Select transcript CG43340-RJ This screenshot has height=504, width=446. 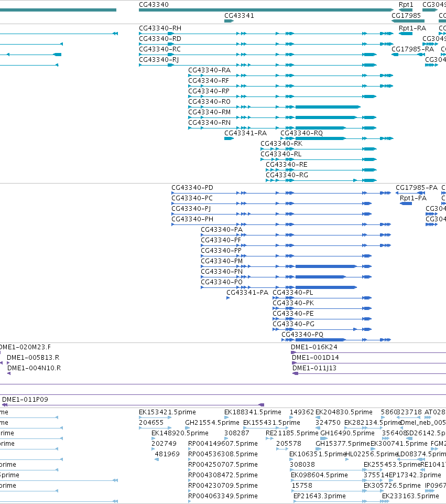[159, 60]
